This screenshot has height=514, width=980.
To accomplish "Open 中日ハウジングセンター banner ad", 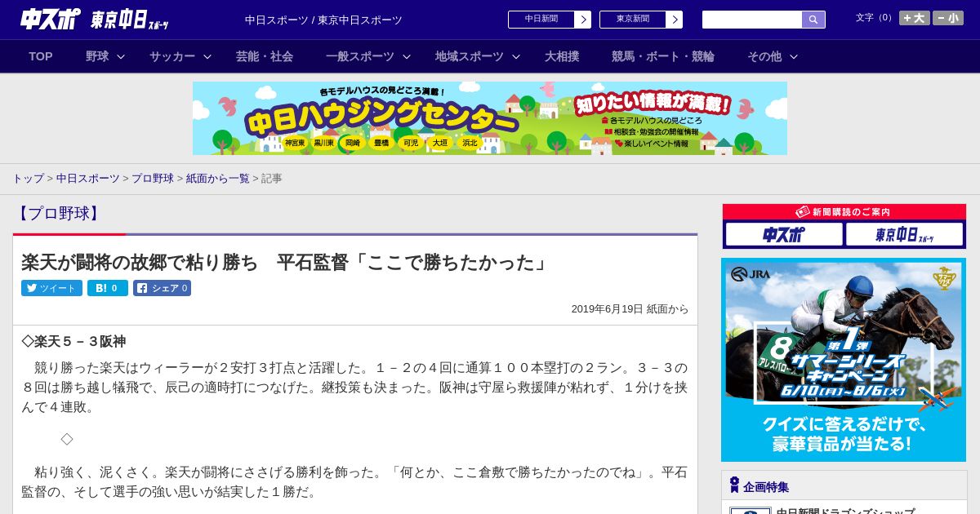I will point(490,118).
